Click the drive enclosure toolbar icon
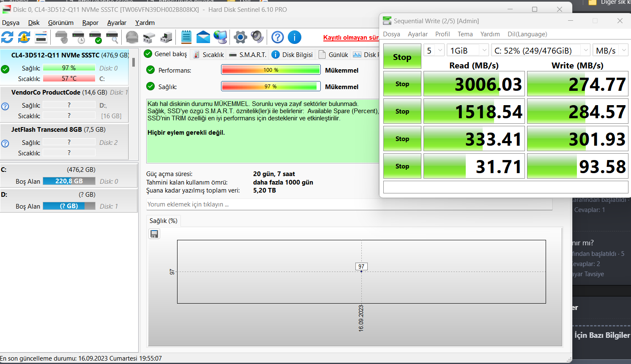 tap(166, 37)
